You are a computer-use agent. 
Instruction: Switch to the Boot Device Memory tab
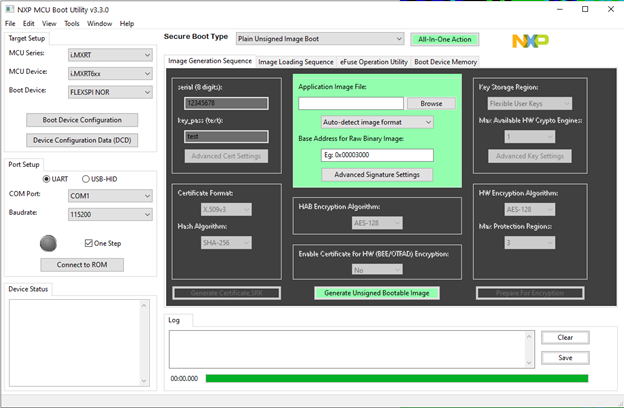445,62
